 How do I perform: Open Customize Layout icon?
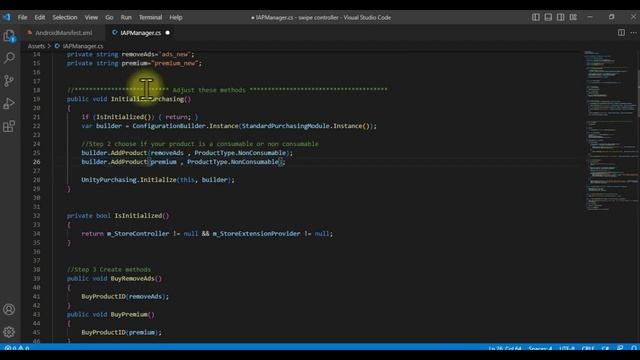[x=573, y=17]
